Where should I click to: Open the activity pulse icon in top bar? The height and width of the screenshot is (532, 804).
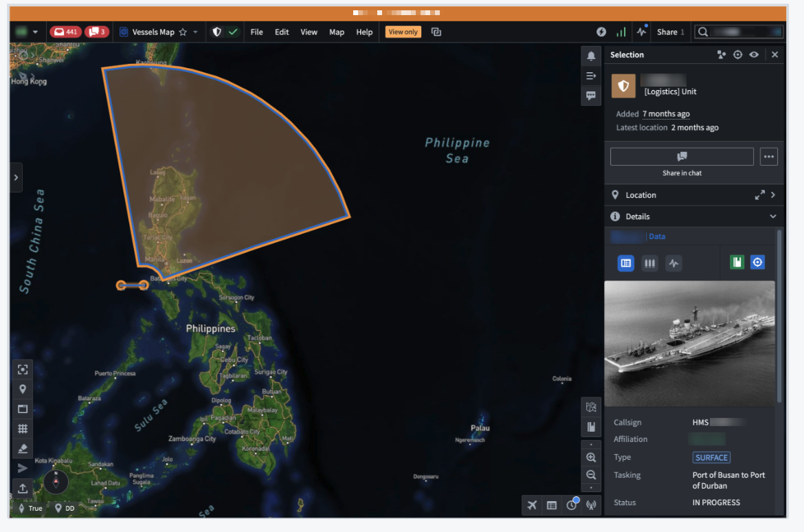(x=641, y=32)
